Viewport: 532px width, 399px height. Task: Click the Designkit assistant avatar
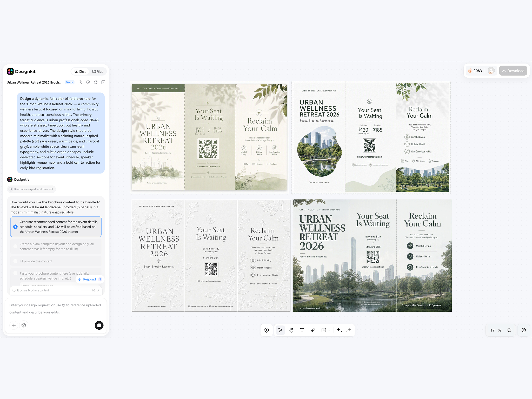pos(10,179)
